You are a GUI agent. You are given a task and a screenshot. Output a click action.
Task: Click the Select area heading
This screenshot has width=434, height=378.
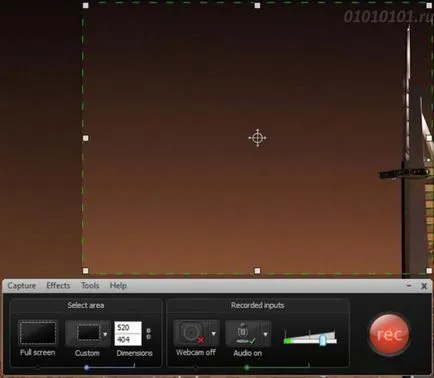86,305
